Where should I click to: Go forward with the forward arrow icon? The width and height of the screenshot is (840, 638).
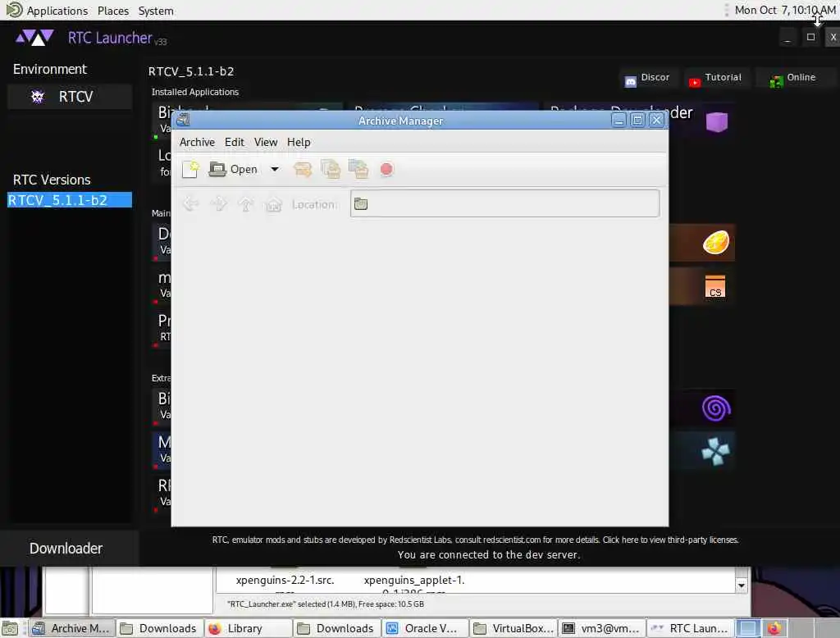click(x=218, y=204)
